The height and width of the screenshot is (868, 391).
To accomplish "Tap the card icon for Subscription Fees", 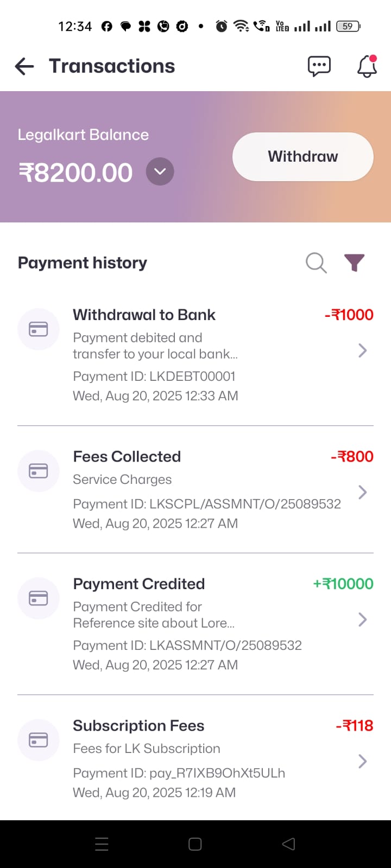I will click(39, 739).
